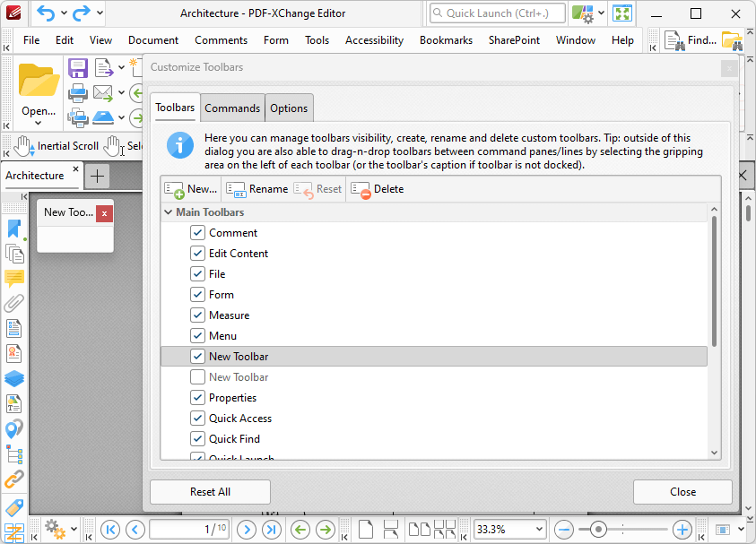The height and width of the screenshot is (544, 756).
Task: Open the Comments pane icon
Action: (14, 279)
